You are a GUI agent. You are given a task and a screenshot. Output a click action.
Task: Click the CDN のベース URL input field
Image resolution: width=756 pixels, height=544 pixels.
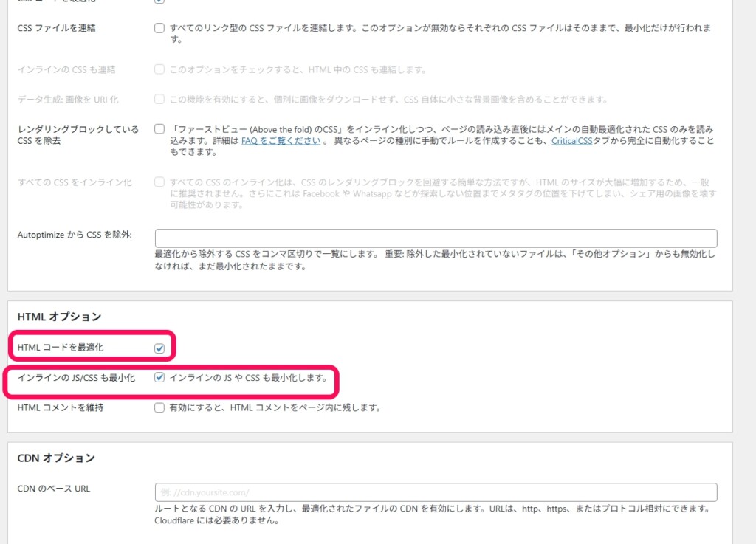[x=436, y=491]
